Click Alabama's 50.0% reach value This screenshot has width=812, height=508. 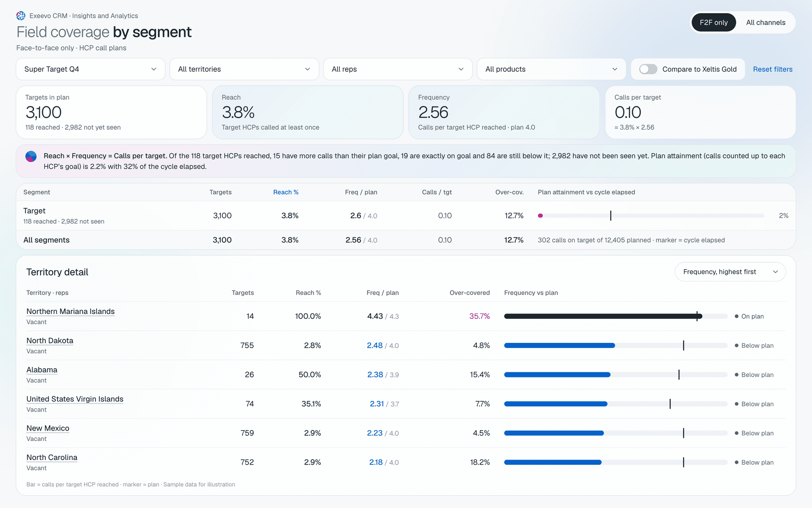pyautogui.click(x=310, y=375)
